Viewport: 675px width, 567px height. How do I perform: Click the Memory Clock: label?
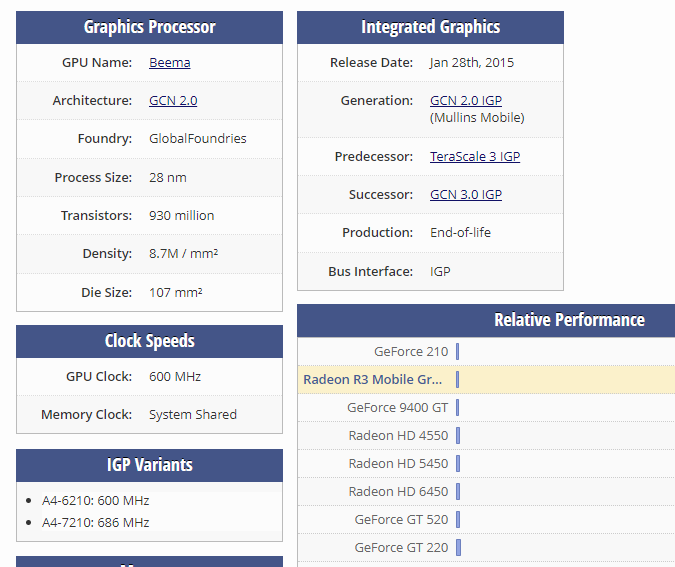(87, 415)
